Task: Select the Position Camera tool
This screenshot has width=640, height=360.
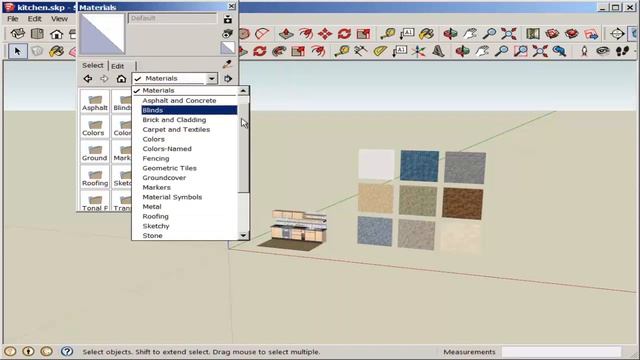Action: [584, 51]
